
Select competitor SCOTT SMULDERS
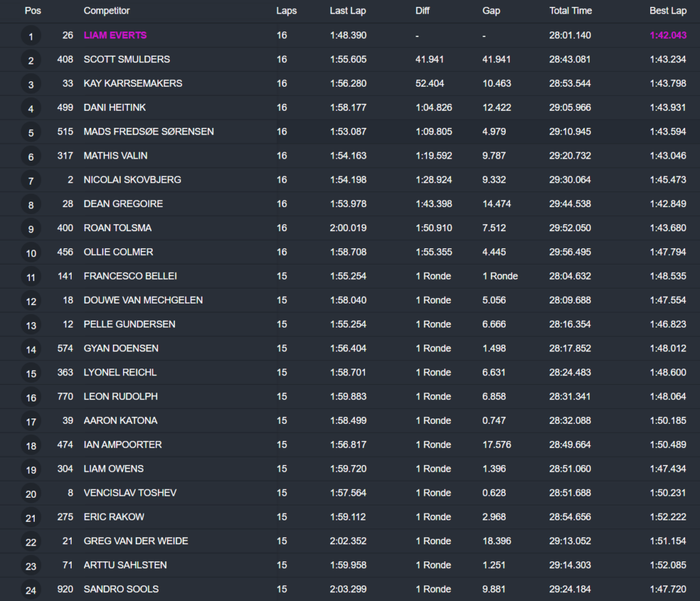pyautogui.click(x=126, y=59)
